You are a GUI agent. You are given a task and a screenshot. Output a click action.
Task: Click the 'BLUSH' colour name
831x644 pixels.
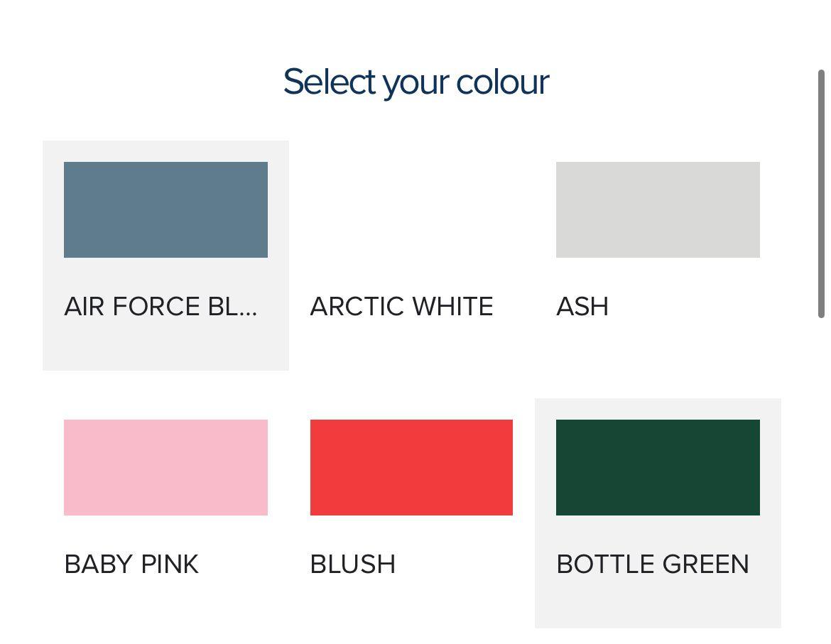click(x=353, y=564)
